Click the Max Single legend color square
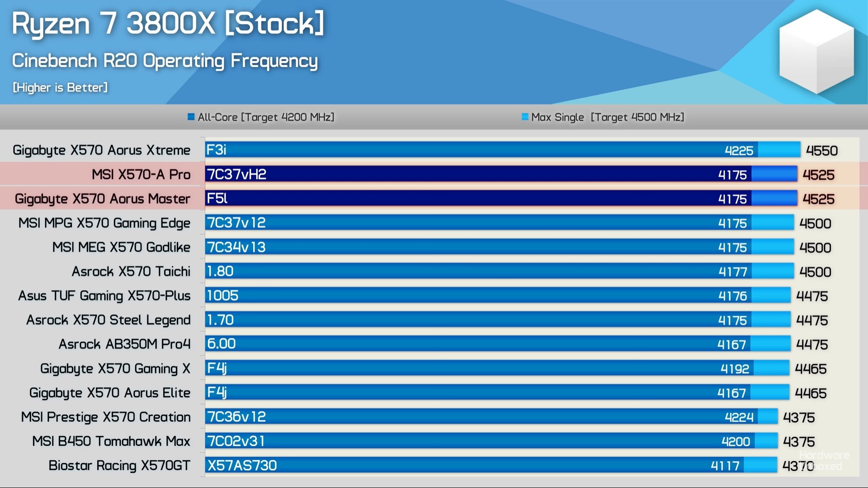 point(525,117)
